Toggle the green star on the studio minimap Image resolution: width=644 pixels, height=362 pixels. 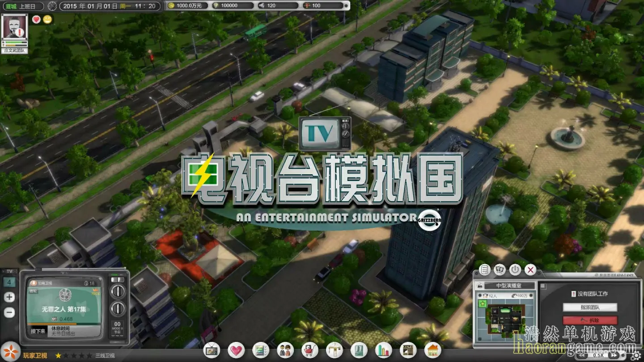click(x=482, y=303)
